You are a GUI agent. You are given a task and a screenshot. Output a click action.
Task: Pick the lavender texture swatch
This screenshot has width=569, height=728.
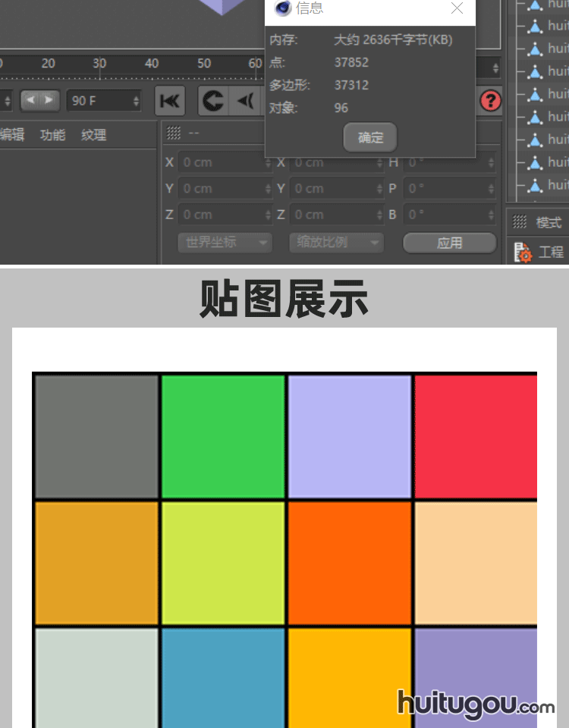pos(349,437)
